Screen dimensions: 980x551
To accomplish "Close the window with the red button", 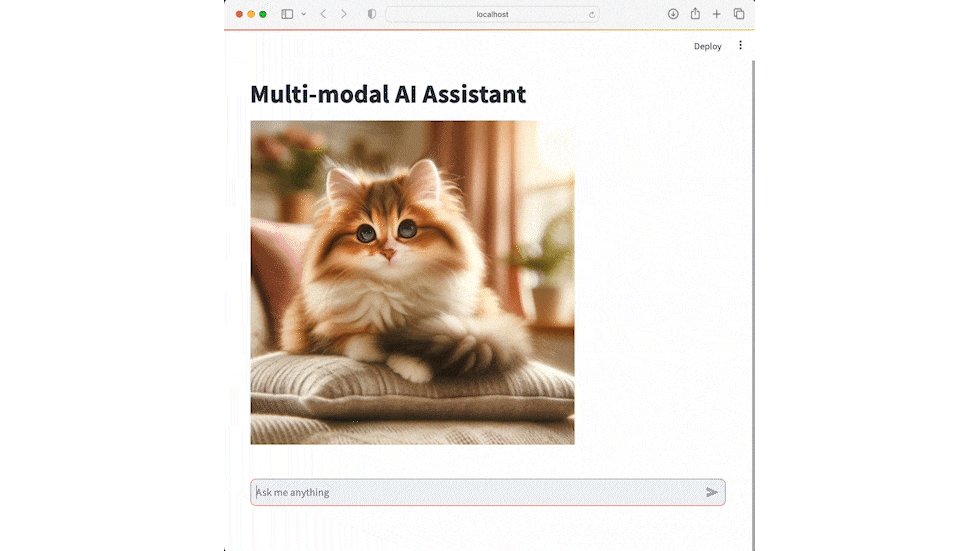I will [239, 14].
